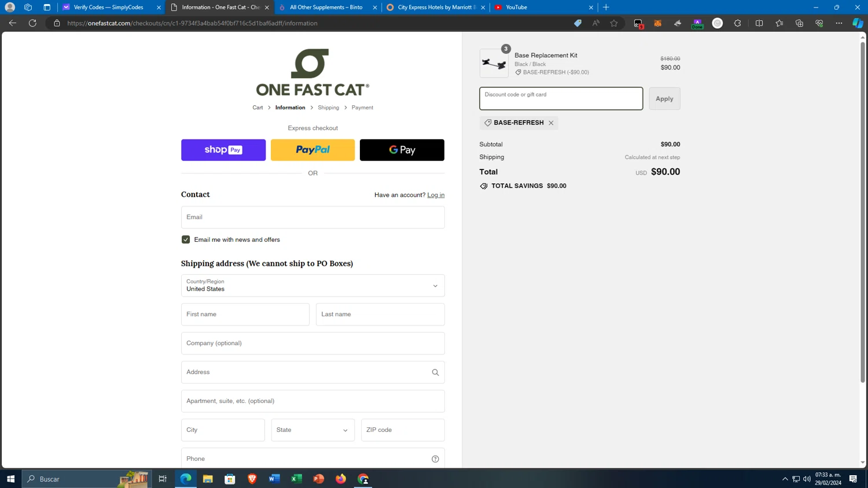Open Settings and more ellipsis menu

(x=839, y=23)
